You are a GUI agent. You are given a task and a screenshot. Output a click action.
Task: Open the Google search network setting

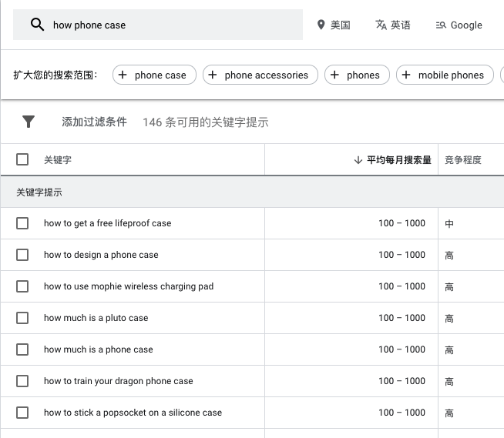459,25
